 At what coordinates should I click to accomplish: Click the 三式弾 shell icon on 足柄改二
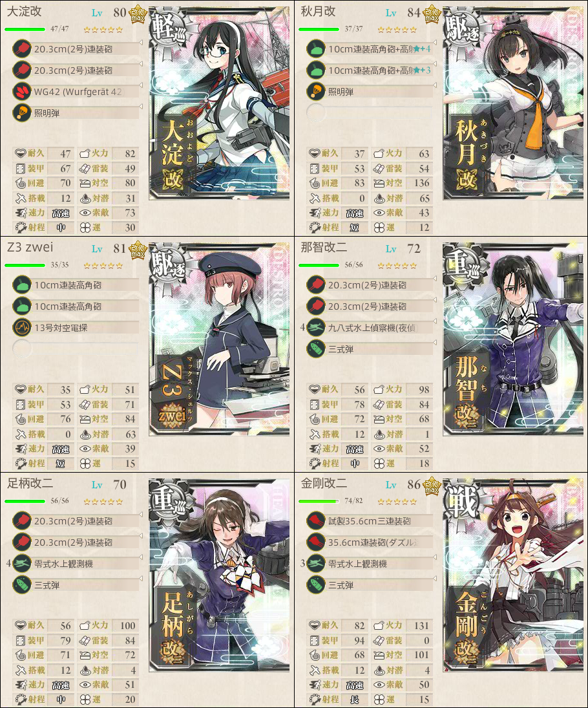click(x=22, y=585)
